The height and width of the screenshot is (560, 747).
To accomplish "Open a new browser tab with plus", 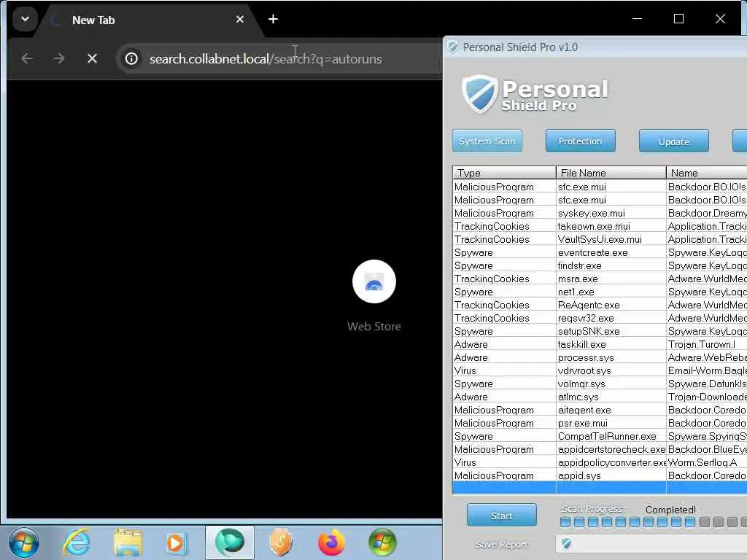I will coord(273,20).
